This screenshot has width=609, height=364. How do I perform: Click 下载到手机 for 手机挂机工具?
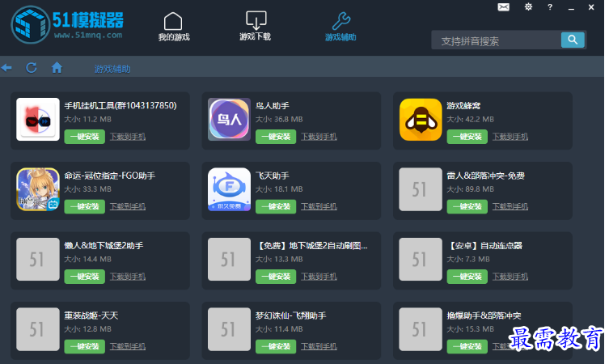[128, 137]
